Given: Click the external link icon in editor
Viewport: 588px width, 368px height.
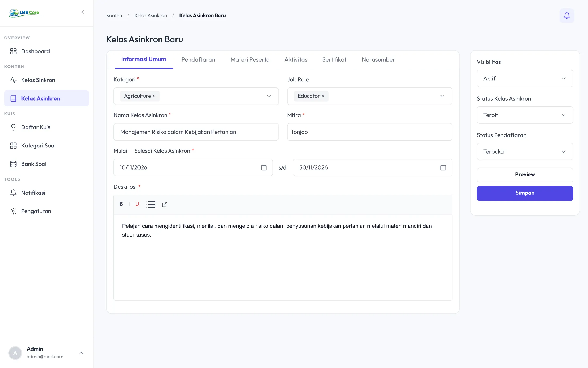Looking at the screenshot, I should pyautogui.click(x=165, y=205).
